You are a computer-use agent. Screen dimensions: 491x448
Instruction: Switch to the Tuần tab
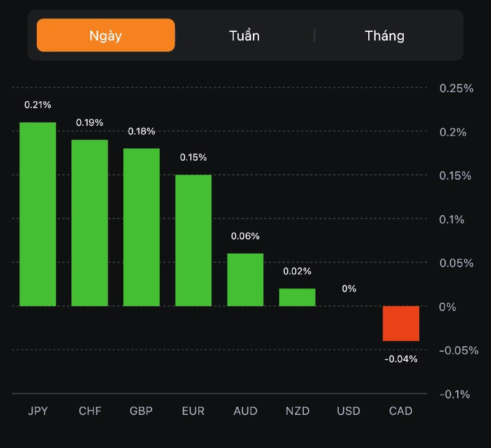[244, 35]
